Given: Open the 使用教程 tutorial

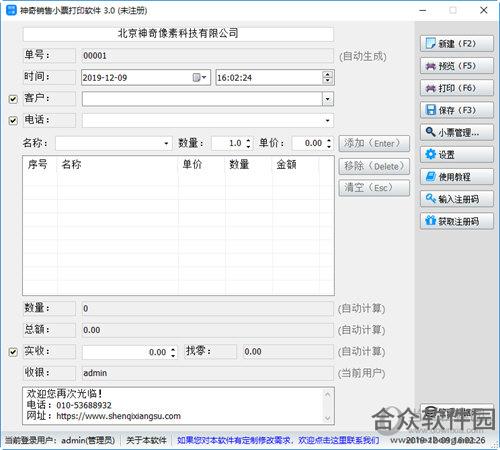Looking at the screenshot, I should (x=457, y=177).
